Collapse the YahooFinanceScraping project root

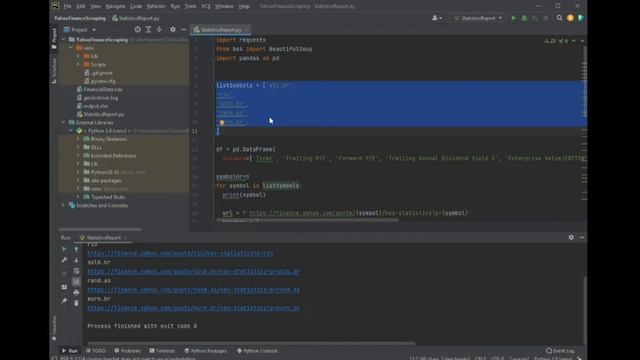tap(63, 40)
